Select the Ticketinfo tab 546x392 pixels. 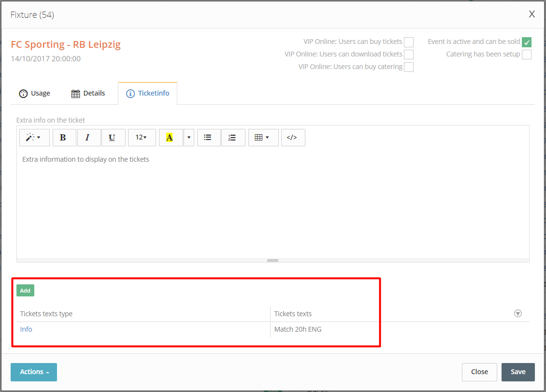click(x=148, y=93)
